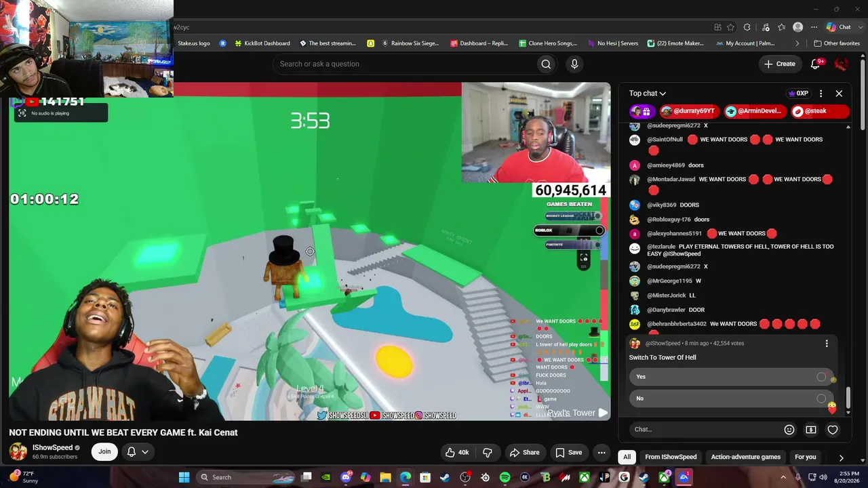Expand Top chat mode dropdown
868x488 pixels.
(648, 94)
